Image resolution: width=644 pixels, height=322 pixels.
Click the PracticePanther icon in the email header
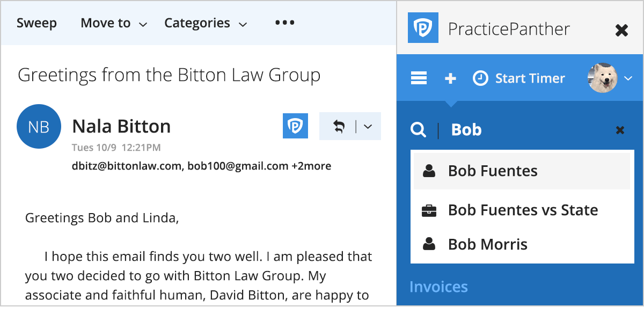pyautogui.click(x=295, y=126)
